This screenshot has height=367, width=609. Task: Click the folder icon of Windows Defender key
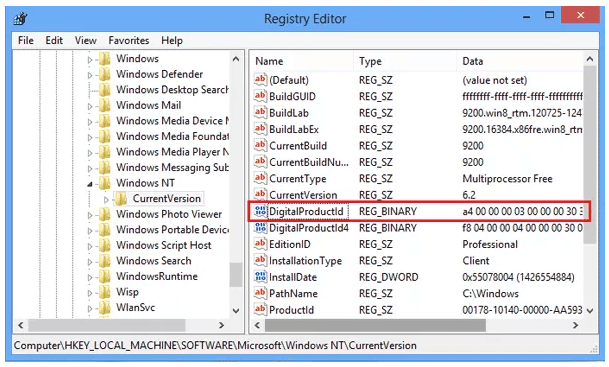(x=104, y=74)
